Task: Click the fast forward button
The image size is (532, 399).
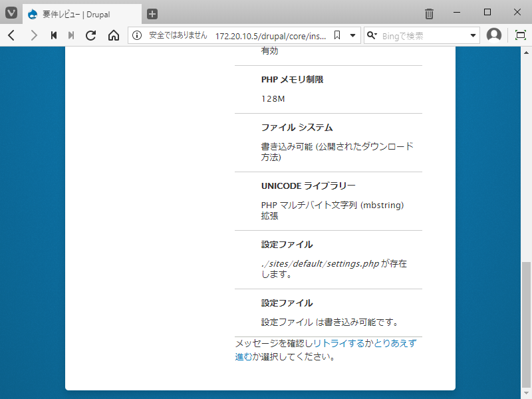Action: [x=71, y=35]
